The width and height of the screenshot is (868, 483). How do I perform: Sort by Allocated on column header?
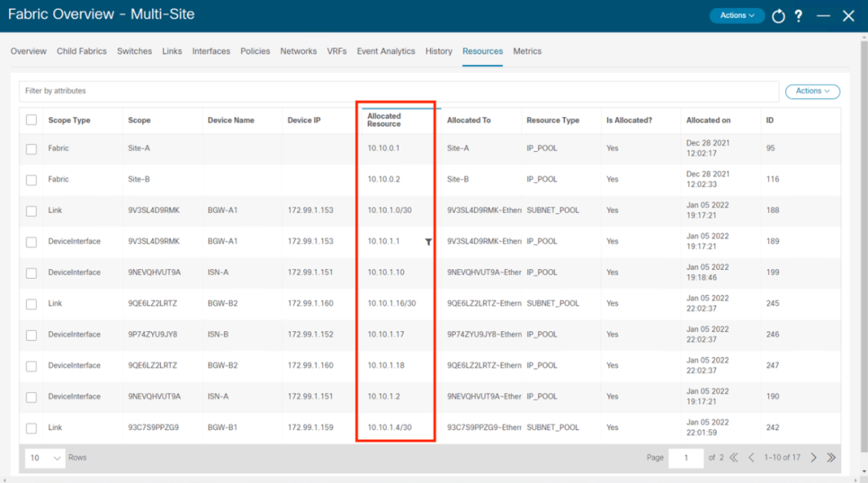click(x=708, y=120)
